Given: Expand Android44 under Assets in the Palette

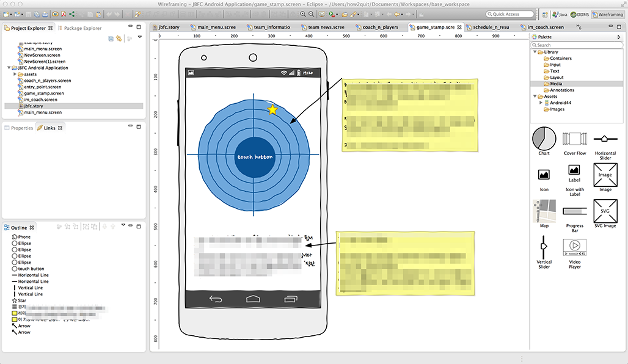Looking at the screenshot, I should click(540, 103).
